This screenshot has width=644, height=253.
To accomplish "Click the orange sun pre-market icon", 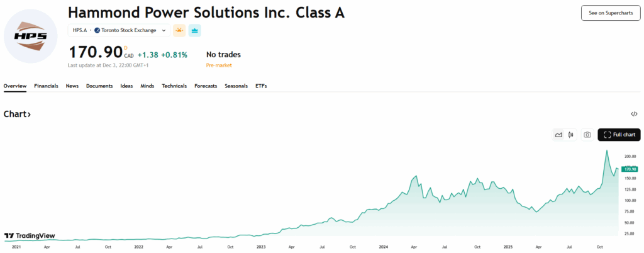I will 179,30.
